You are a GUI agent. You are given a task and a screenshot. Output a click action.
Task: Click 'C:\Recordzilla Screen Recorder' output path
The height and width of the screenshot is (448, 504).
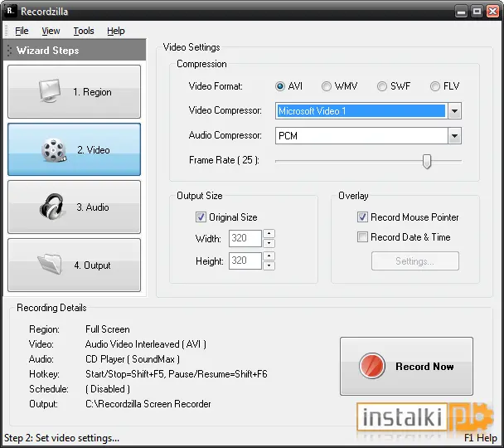point(148,404)
